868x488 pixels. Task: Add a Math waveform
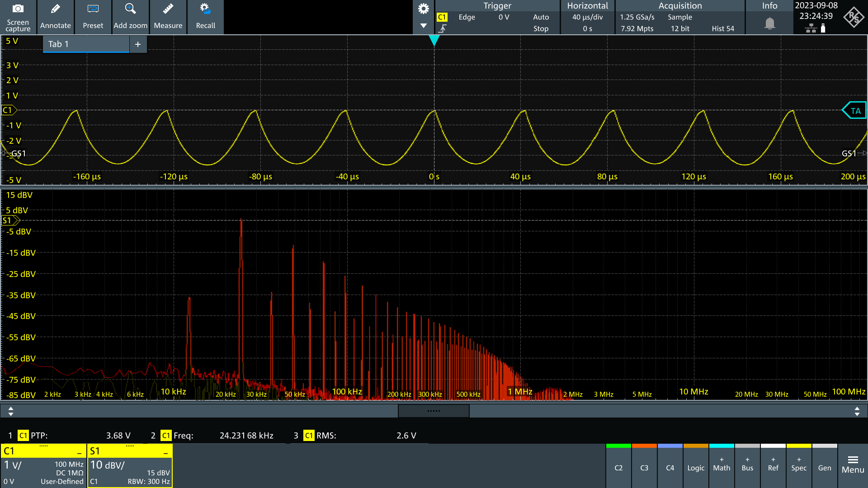tap(722, 466)
